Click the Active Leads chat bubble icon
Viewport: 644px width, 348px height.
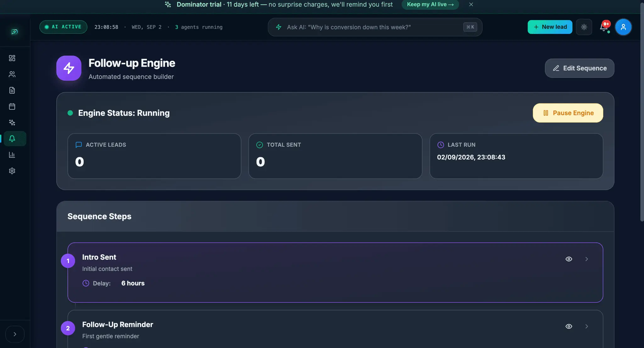[79, 145]
